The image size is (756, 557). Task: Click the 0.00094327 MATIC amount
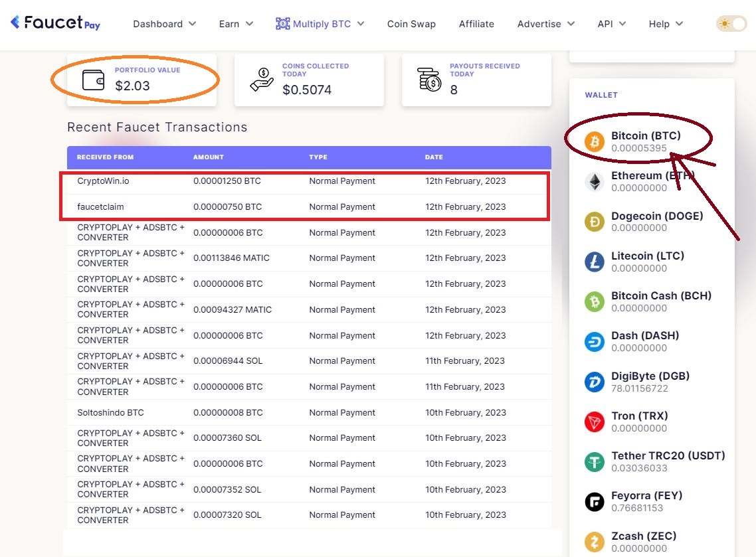pos(233,310)
